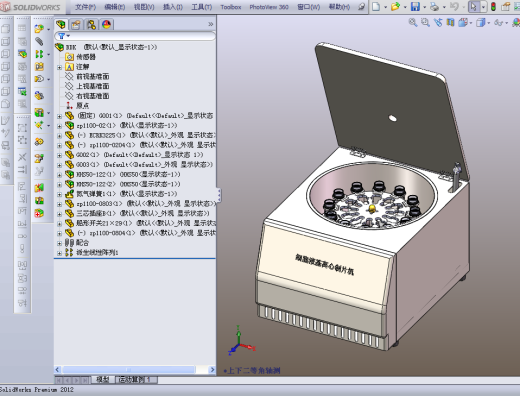Screen dimensions: 520x396
Task: Click the Print icon in the toolbar
Action: coord(434,6)
